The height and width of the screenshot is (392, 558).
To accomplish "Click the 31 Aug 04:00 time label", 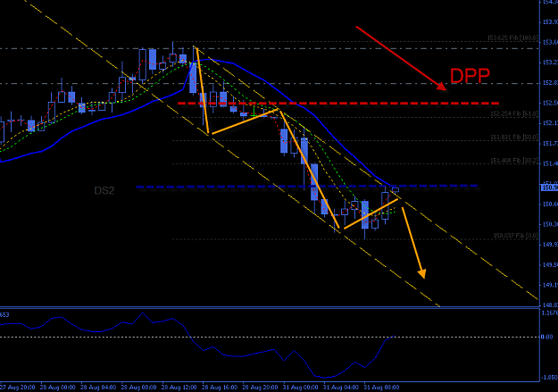I will tap(341, 387).
